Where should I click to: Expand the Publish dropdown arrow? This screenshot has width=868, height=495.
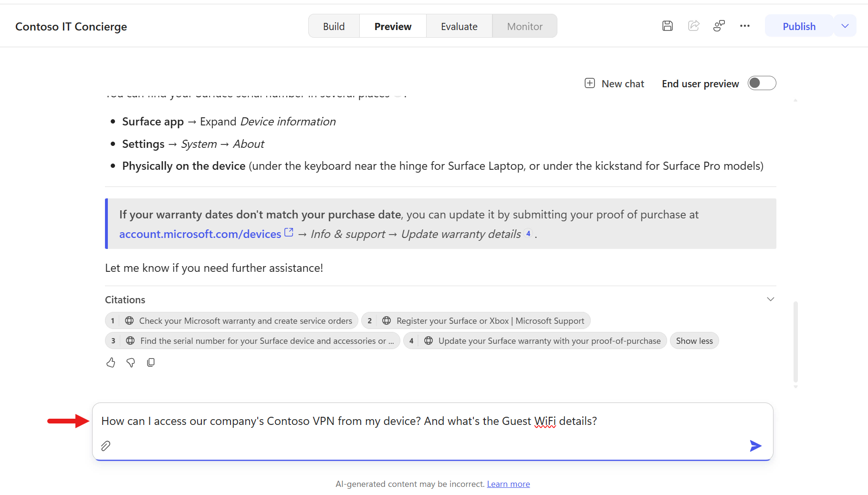click(x=845, y=26)
